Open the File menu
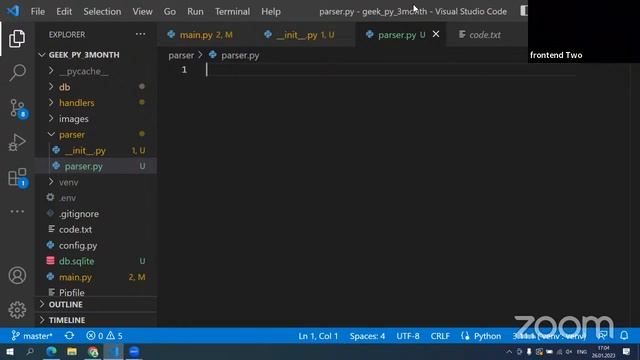The image size is (640, 360). 38,11
